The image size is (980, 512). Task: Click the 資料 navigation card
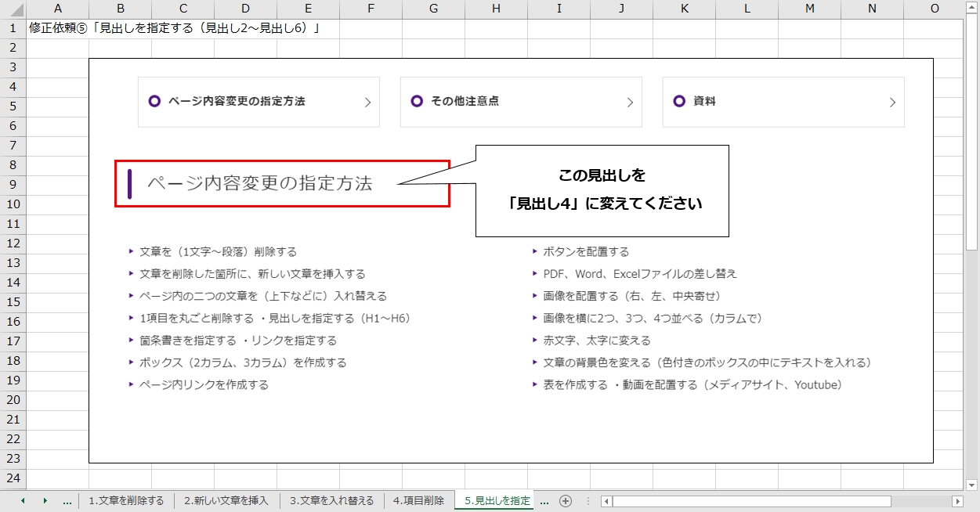pyautogui.click(x=783, y=102)
